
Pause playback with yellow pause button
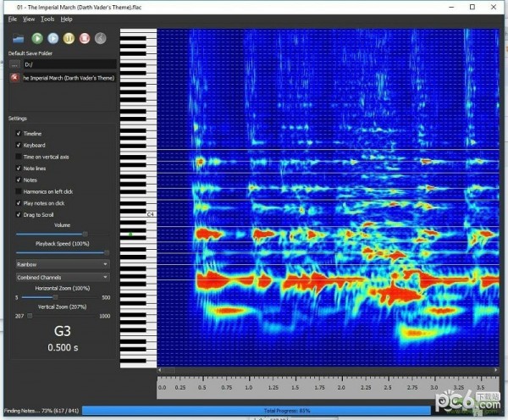pyautogui.click(x=69, y=38)
